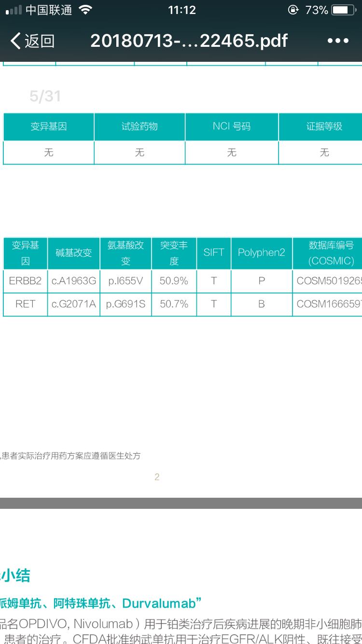
Task: Tap the PDF file name title
Action: (x=189, y=41)
